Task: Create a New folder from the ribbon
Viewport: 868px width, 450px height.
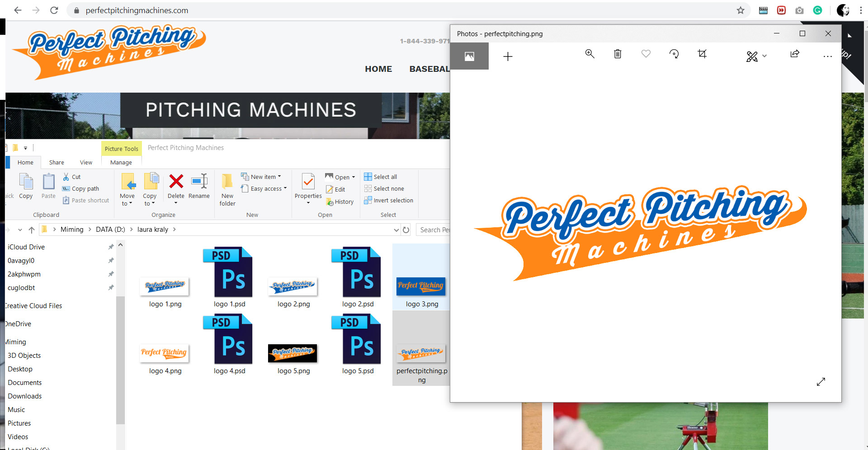Action: 227,190
